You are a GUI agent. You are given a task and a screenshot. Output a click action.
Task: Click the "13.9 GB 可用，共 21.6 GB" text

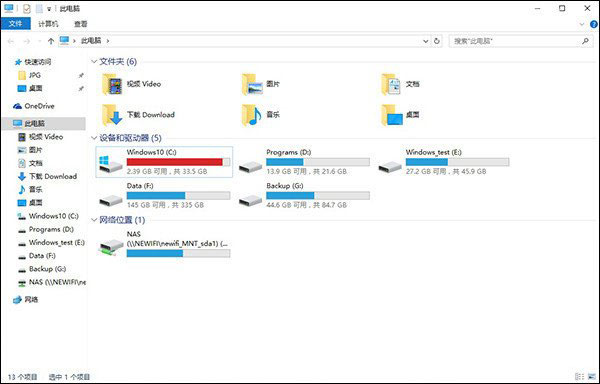(307, 172)
